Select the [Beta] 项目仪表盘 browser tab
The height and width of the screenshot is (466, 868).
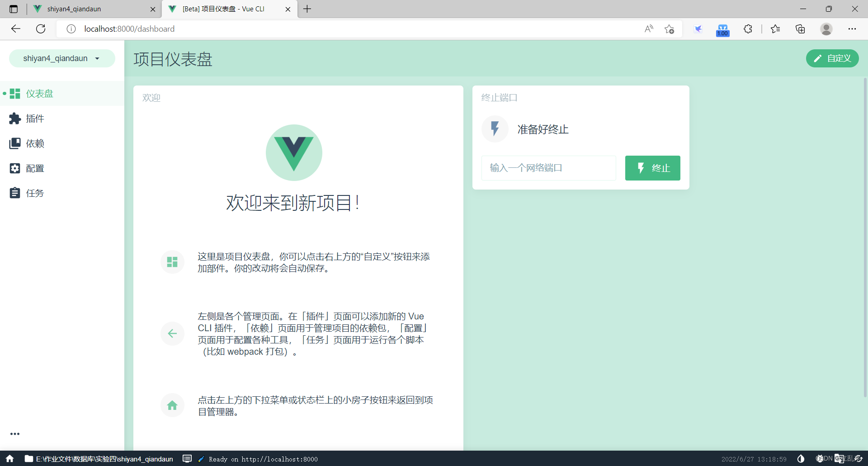pyautogui.click(x=222, y=9)
